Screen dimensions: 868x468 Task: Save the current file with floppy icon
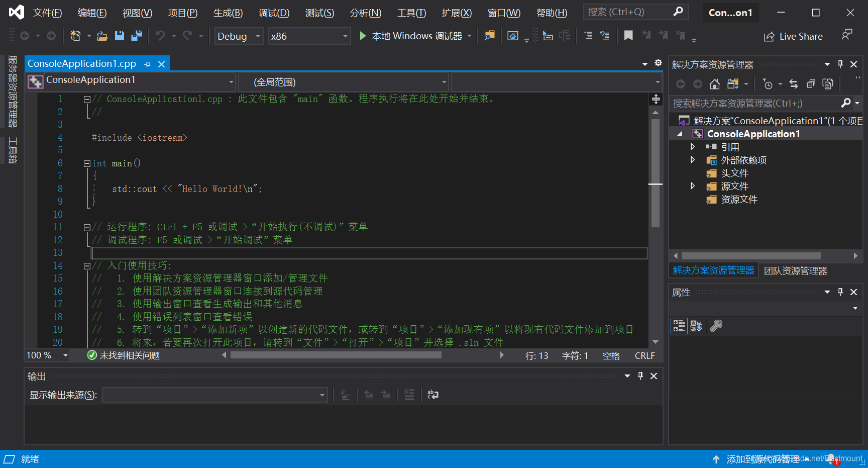pos(120,36)
